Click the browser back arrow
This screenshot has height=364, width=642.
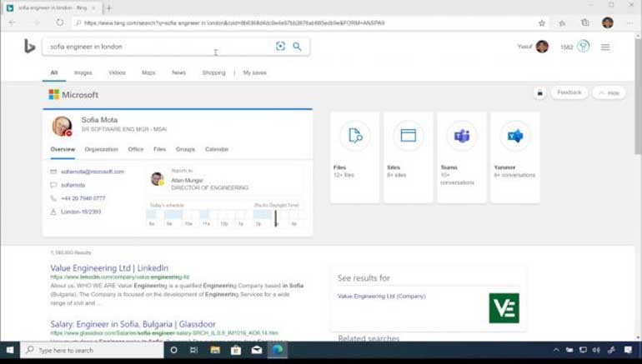pyautogui.click(x=12, y=22)
